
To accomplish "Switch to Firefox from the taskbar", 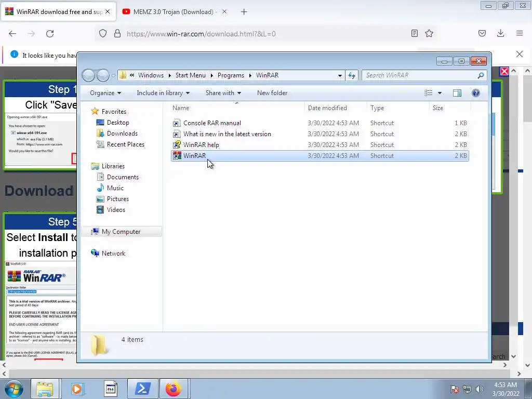I will (x=174, y=389).
